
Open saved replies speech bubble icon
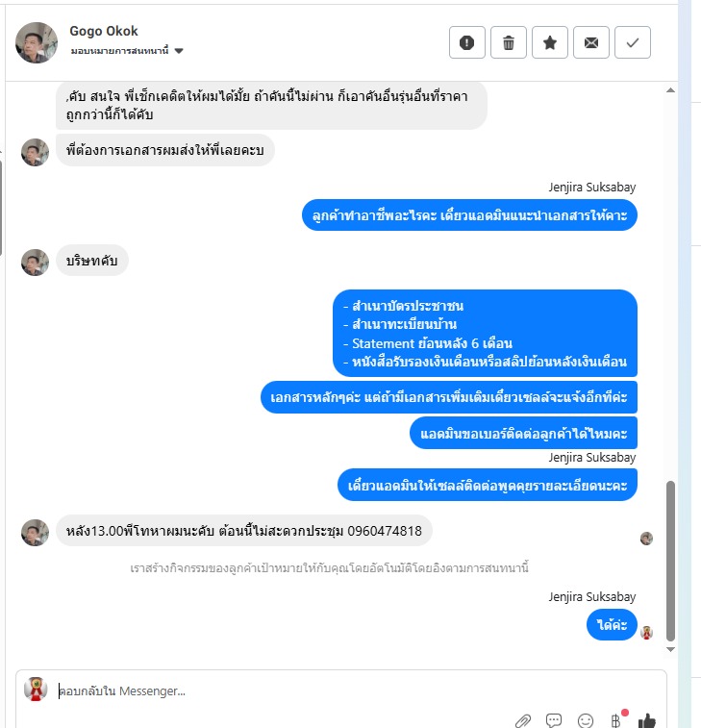pos(554,720)
